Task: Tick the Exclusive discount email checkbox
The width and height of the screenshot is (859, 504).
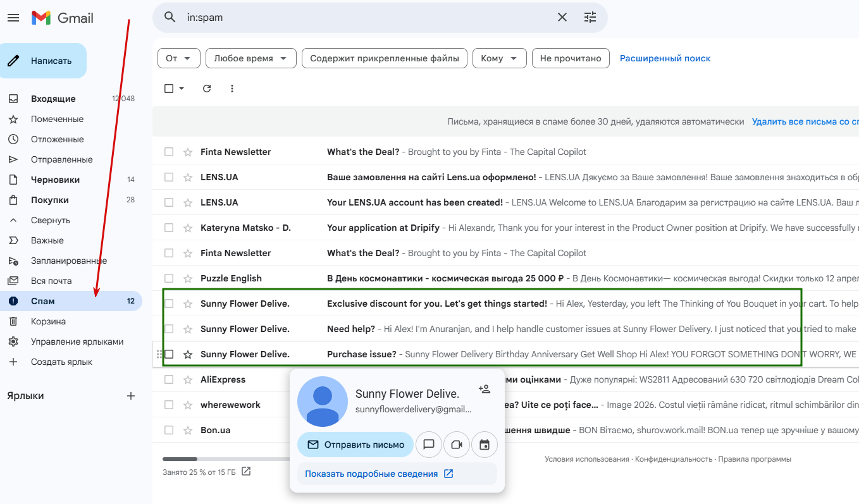Action: (169, 304)
